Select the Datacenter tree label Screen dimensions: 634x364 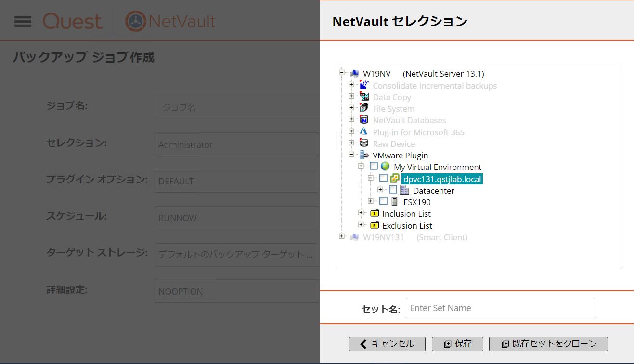434,191
